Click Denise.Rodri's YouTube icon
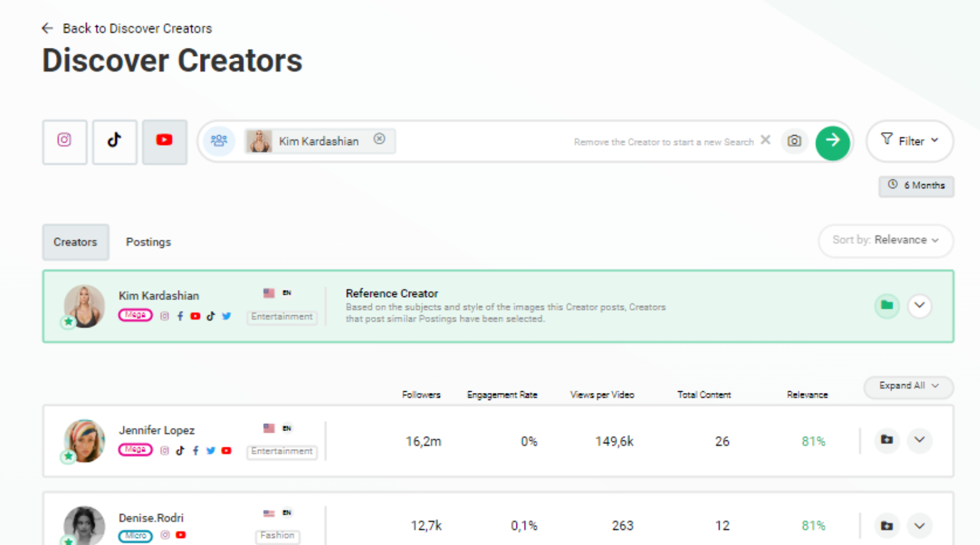980x545 pixels. pyautogui.click(x=181, y=535)
